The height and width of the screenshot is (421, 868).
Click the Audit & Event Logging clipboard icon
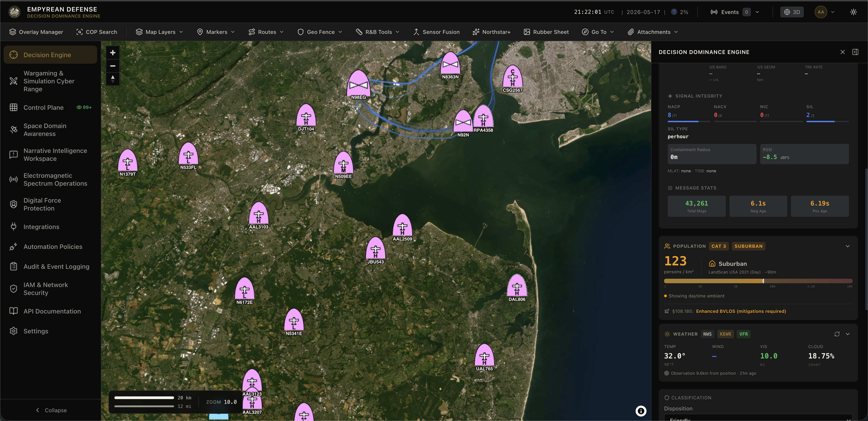click(14, 267)
